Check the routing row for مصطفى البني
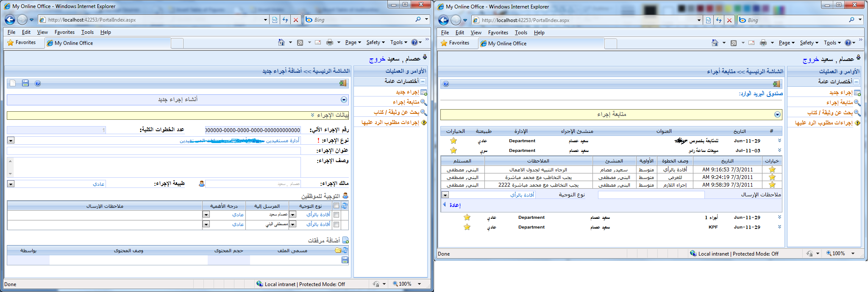Screen dimensions: 868x292 point(336,224)
